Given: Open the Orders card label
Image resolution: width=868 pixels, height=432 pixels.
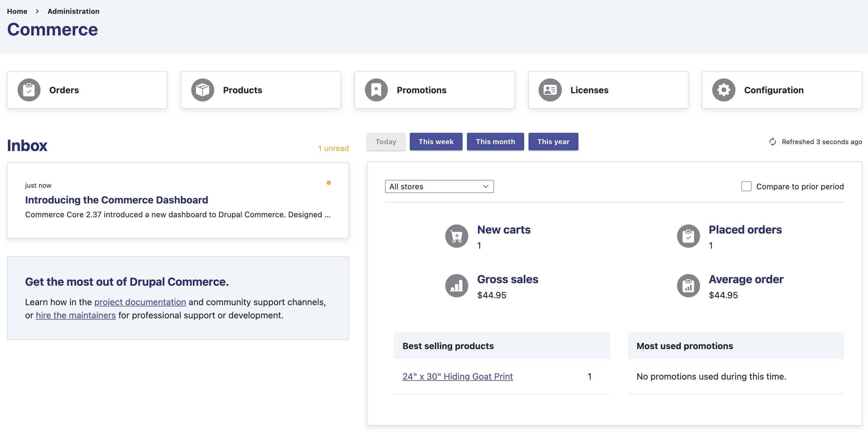Looking at the screenshot, I should (64, 90).
